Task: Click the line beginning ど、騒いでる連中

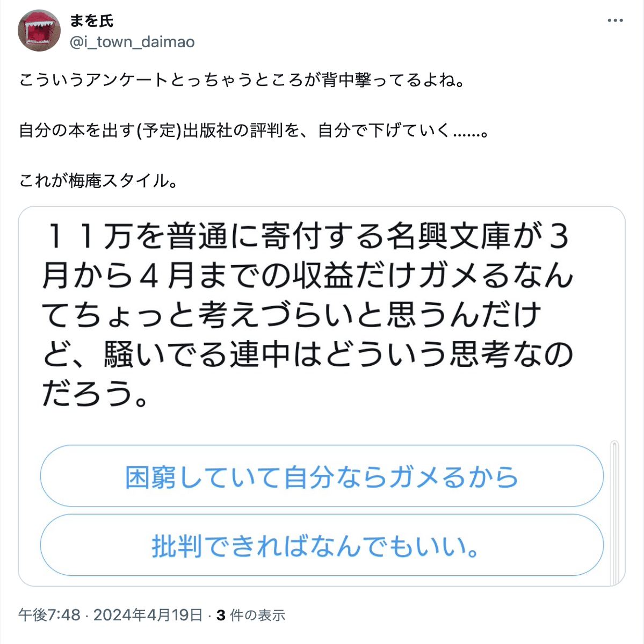Action: (308, 354)
